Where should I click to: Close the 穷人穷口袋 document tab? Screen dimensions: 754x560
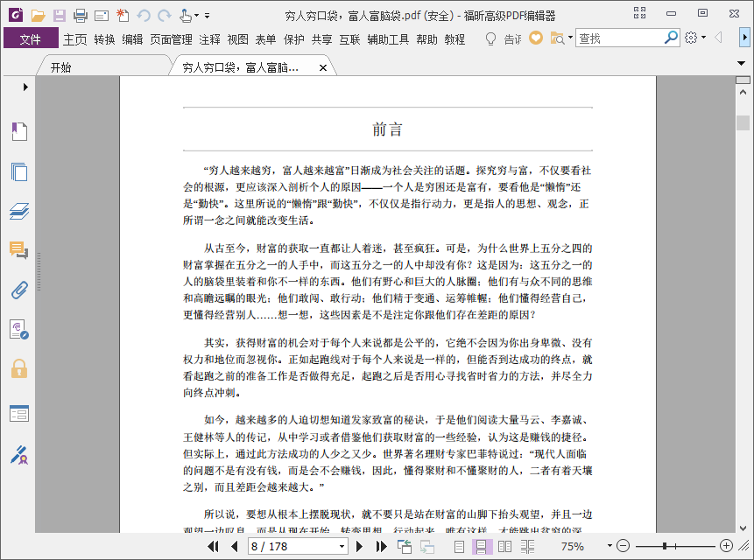[x=323, y=68]
